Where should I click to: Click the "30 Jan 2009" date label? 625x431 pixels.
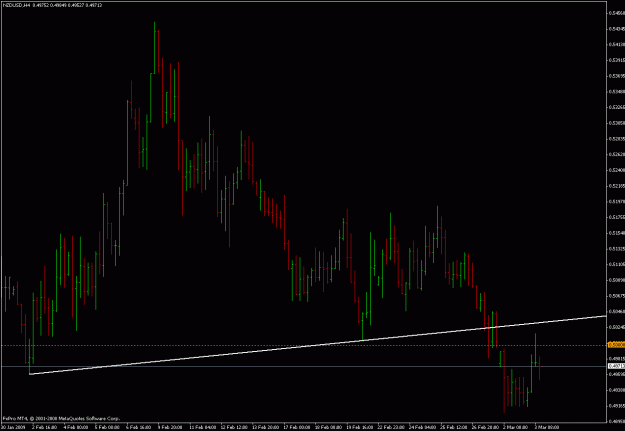coord(13,427)
